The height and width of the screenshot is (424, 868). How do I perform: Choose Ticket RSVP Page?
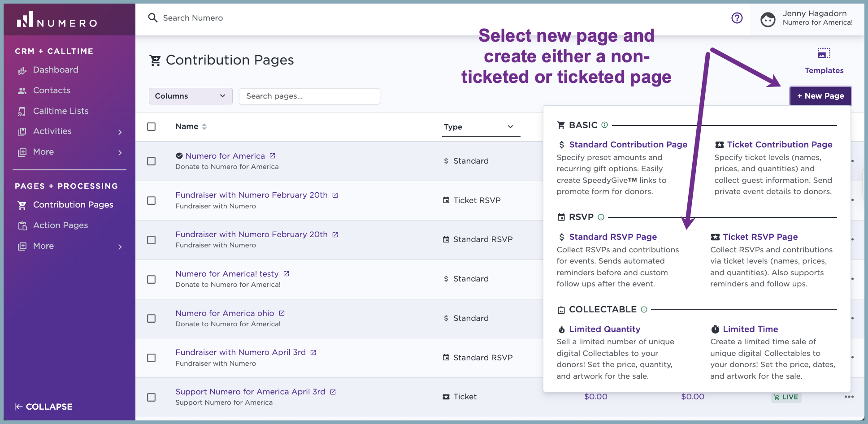click(x=760, y=237)
